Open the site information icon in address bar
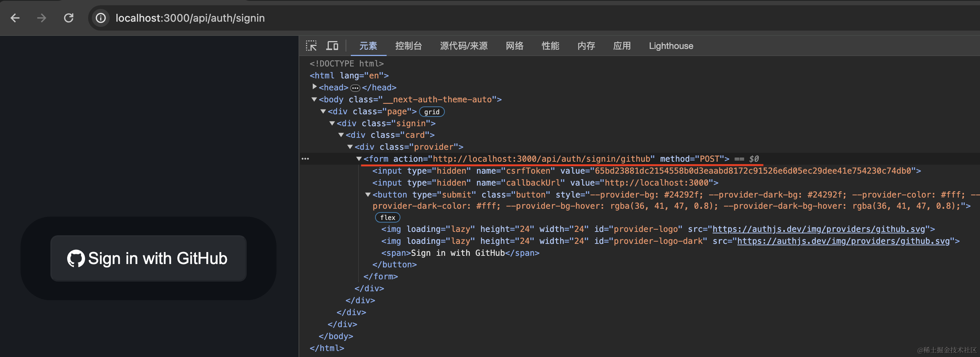The image size is (980, 357). click(101, 18)
